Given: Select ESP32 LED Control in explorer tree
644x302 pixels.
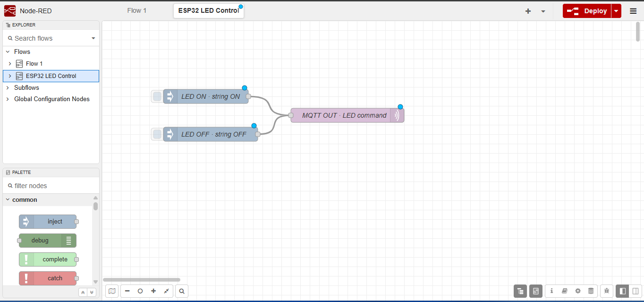Looking at the screenshot, I should (x=51, y=76).
